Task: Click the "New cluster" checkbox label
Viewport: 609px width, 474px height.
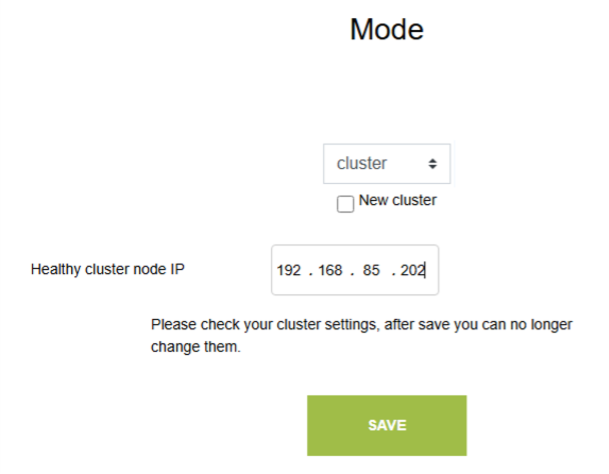Action: pyautogui.click(x=397, y=200)
